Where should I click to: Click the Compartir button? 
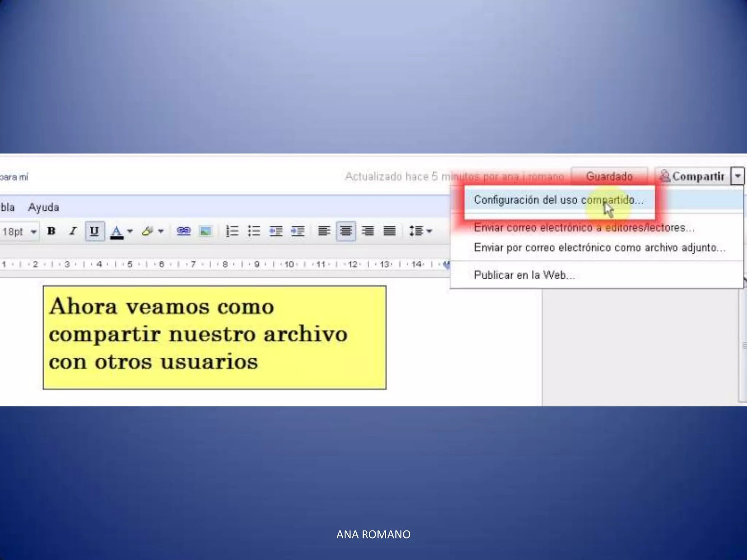692,176
